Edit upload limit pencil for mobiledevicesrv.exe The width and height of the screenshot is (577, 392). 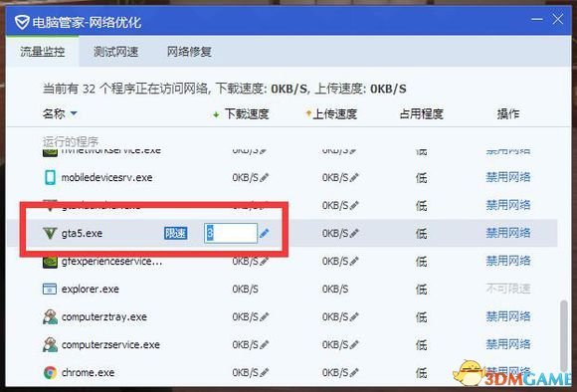(354, 178)
